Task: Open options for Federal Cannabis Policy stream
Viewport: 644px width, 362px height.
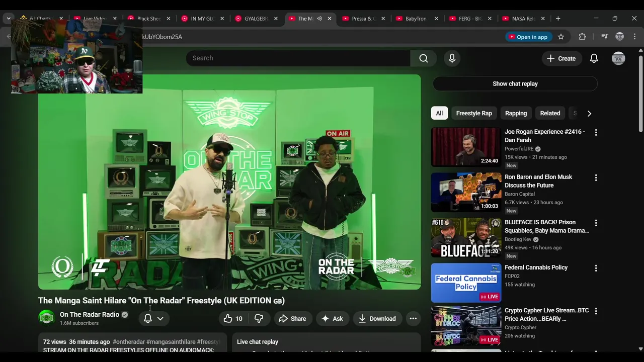Action: pyautogui.click(x=596, y=268)
